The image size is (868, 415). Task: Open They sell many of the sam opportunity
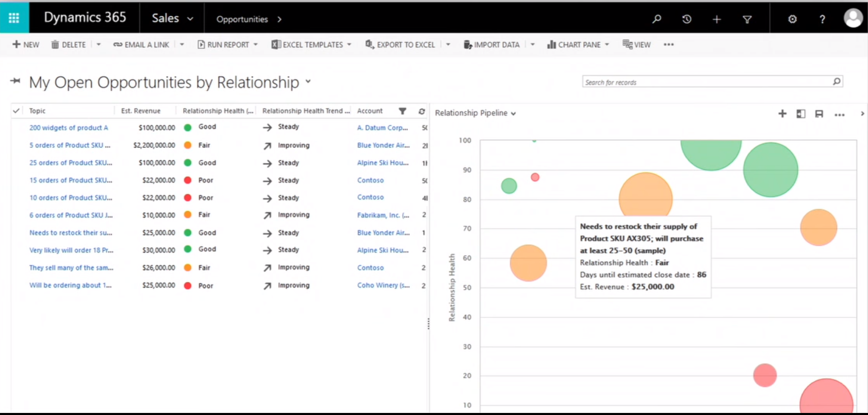tap(71, 268)
